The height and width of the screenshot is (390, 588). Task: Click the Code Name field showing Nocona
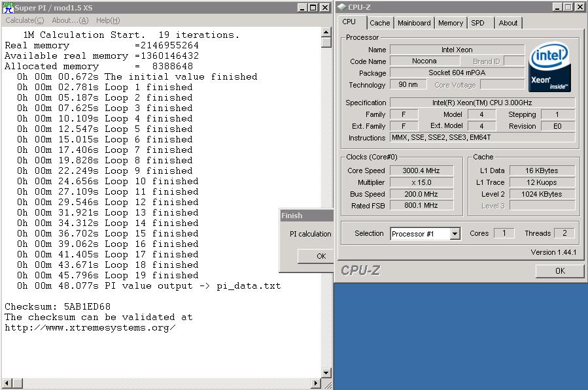pyautogui.click(x=424, y=61)
